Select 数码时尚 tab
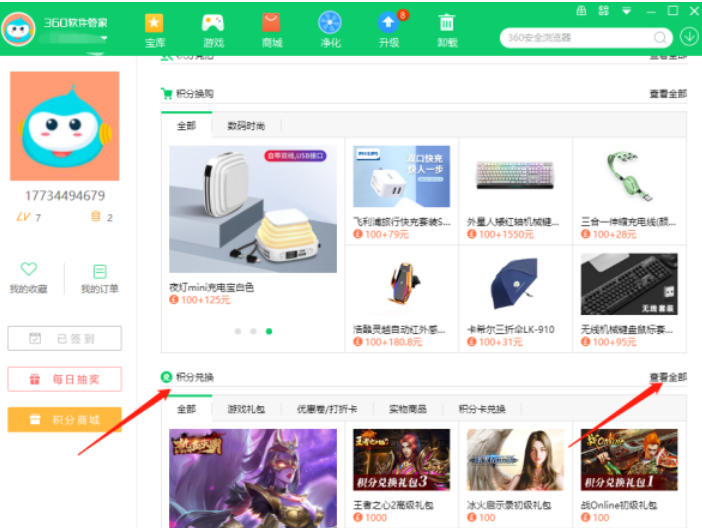This screenshot has height=528, width=702. (246, 126)
